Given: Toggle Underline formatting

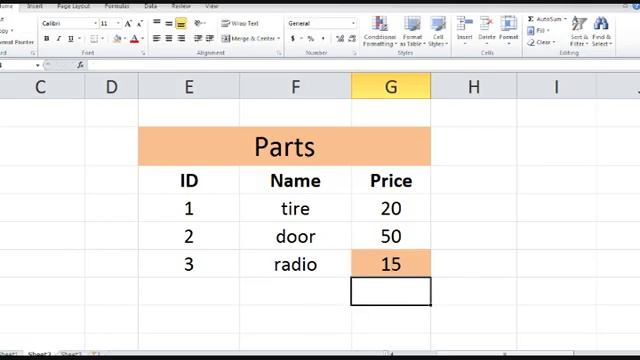Looking at the screenshot, I should click(x=71, y=39).
